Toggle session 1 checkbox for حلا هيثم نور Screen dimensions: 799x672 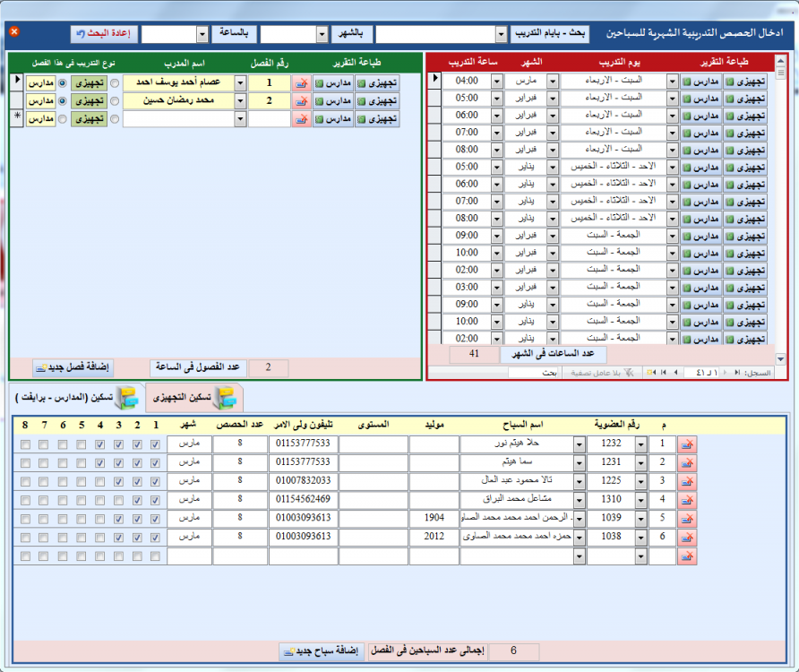click(x=156, y=444)
